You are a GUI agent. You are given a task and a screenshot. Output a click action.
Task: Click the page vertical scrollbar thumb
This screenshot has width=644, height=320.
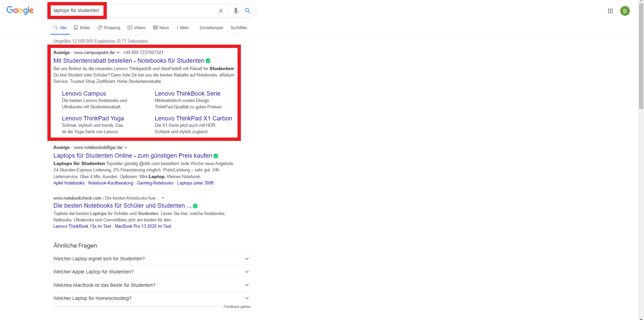[641, 57]
